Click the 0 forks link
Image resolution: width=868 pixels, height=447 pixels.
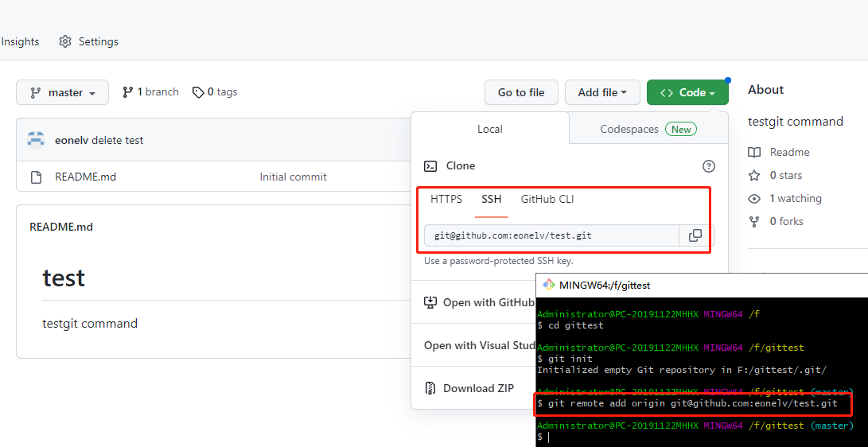[786, 221]
